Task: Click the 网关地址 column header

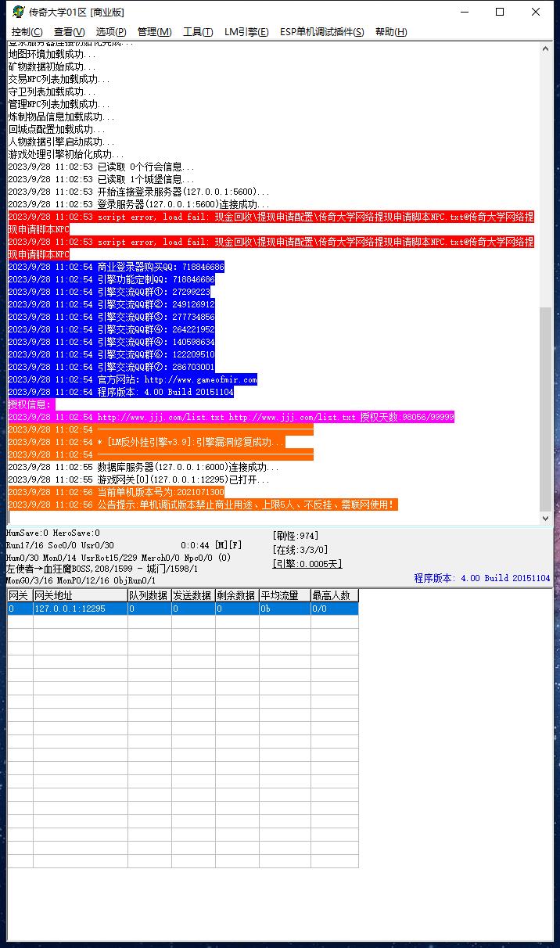Action: coord(80,595)
